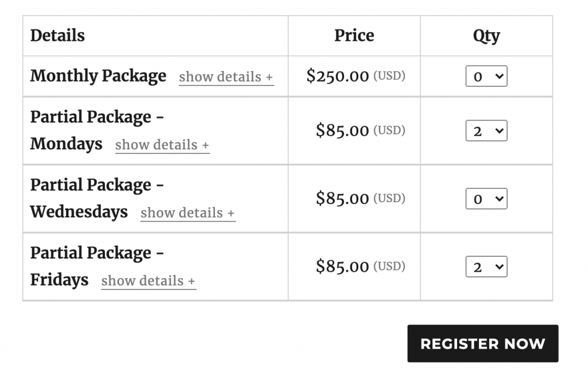Click the Price column header
The image size is (588, 382).
(354, 36)
